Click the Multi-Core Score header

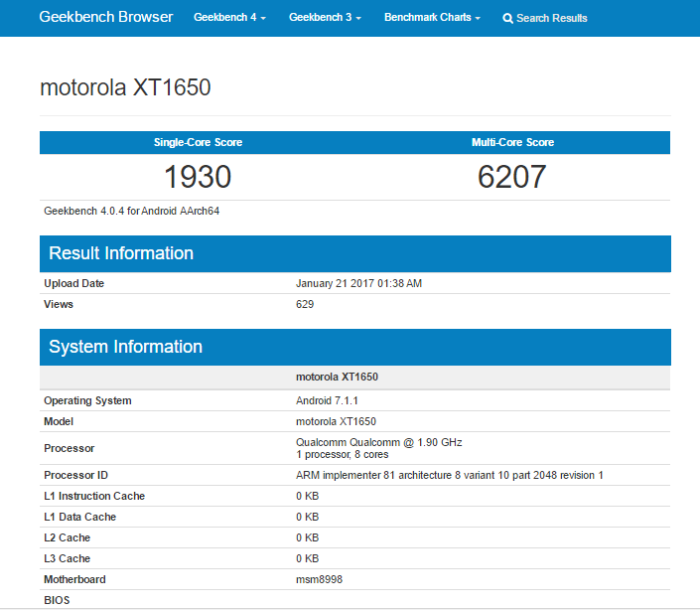click(x=512, y=142)
